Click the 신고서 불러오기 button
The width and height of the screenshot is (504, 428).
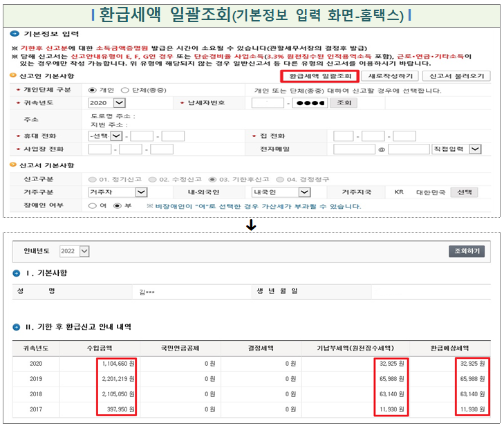pos(456,76)
